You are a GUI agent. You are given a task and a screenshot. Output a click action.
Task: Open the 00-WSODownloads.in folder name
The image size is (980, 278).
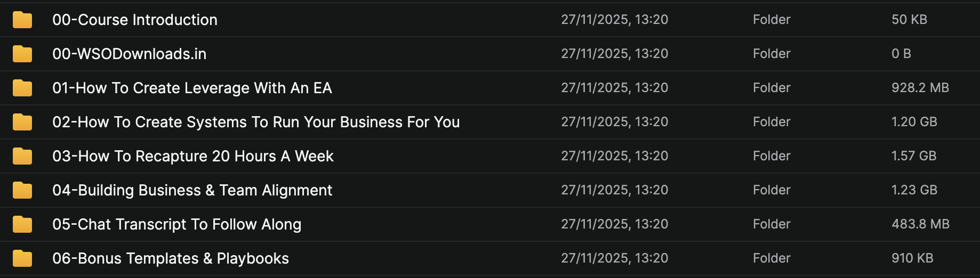[129, 54]
